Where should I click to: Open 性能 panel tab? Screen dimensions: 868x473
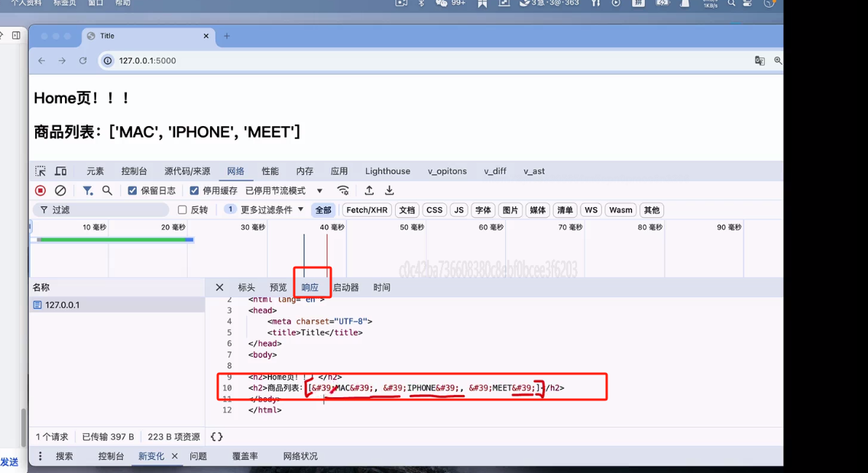[270, 171]
